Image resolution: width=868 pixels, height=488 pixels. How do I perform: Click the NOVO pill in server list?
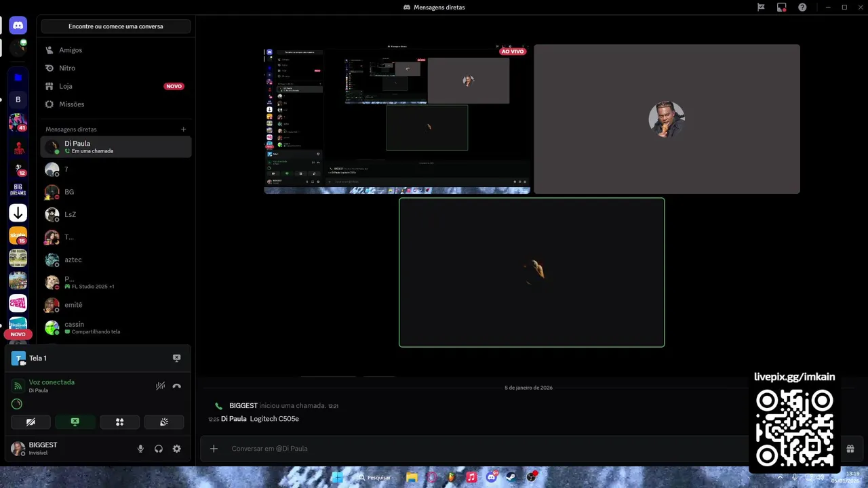click(18, 334)
